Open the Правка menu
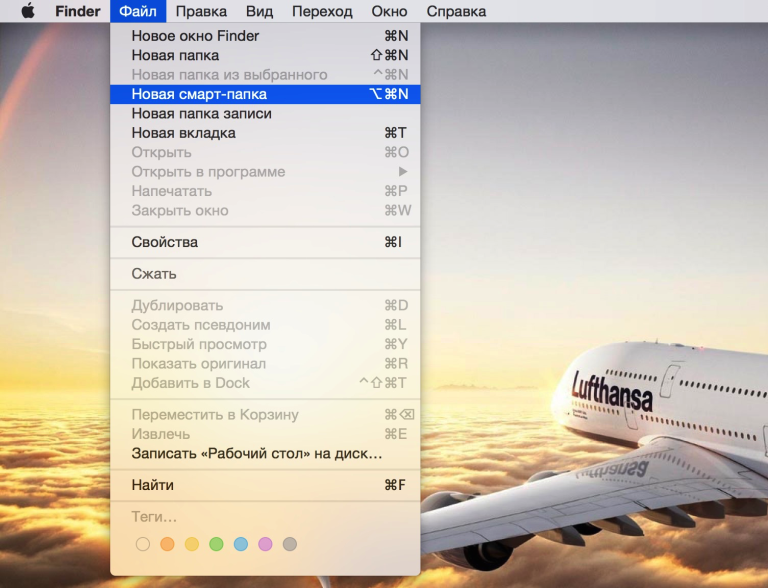The image size is (768, 588). point(201,11)
